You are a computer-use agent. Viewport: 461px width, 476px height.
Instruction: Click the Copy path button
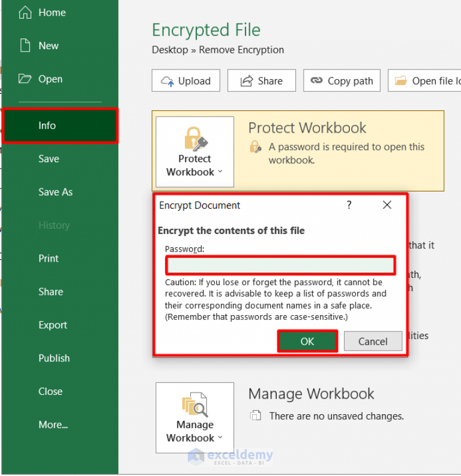tap(342, 81)
